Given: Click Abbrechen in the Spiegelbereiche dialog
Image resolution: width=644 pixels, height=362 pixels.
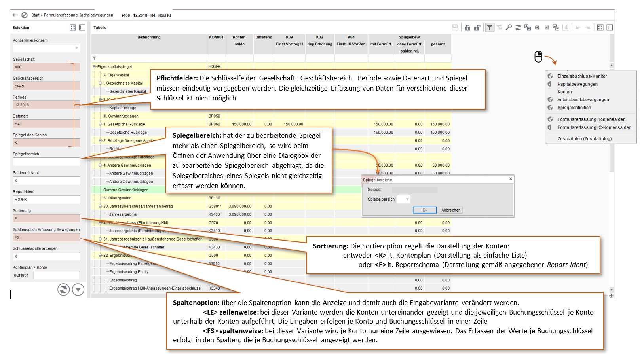Looking at the screenshot, I should [x=451, y=210].
